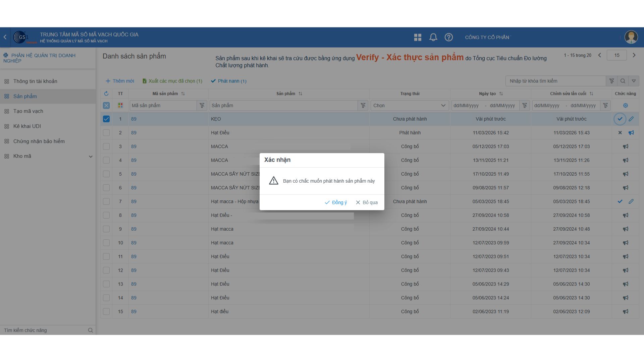Click the settings gear in Chức năng column
Viewport: 644px width, 362px height.
tap(625, 106)
